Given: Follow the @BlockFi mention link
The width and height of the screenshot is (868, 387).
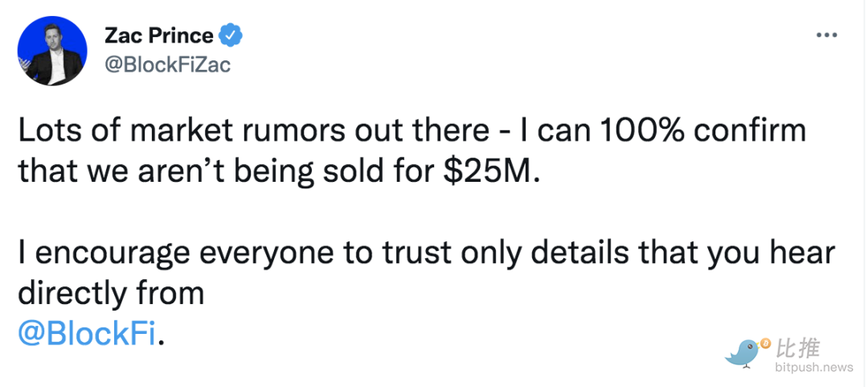Looking at the screenshot, I should (x=87, y=335).
